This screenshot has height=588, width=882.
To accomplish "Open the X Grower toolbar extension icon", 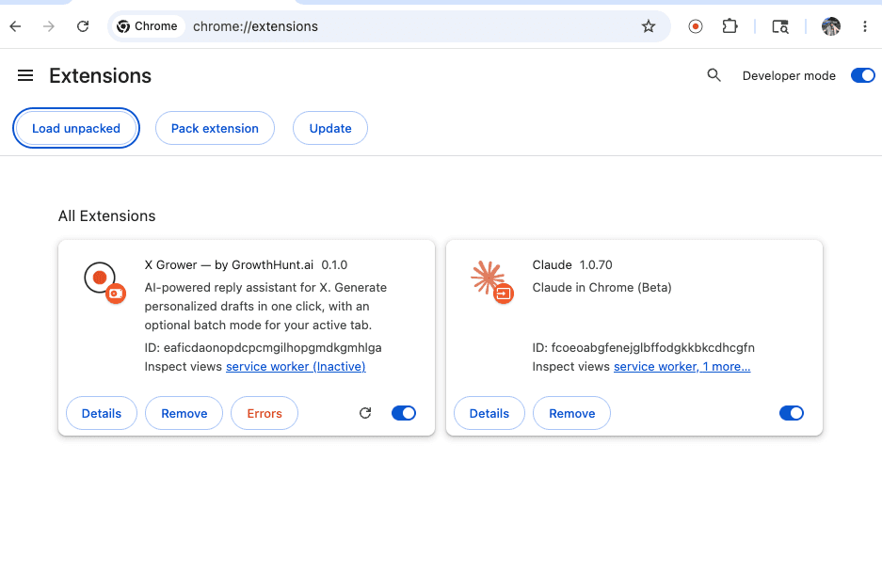I will click(x=696, y=26).
